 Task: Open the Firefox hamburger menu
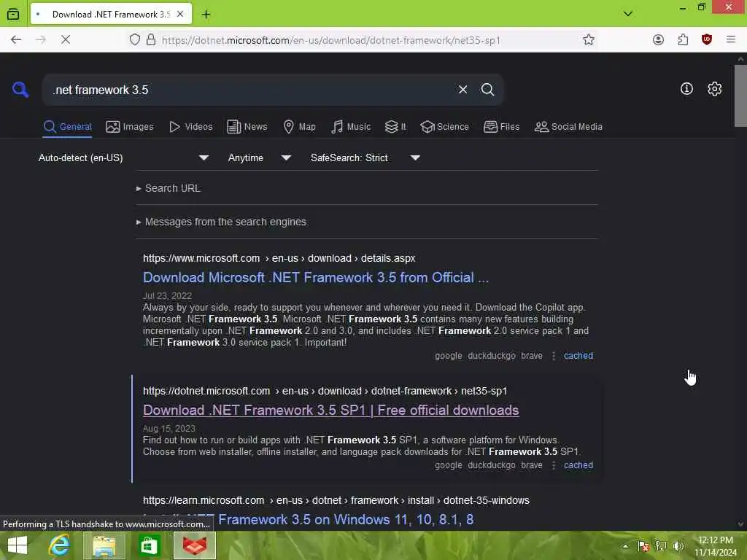pos(731,40)
